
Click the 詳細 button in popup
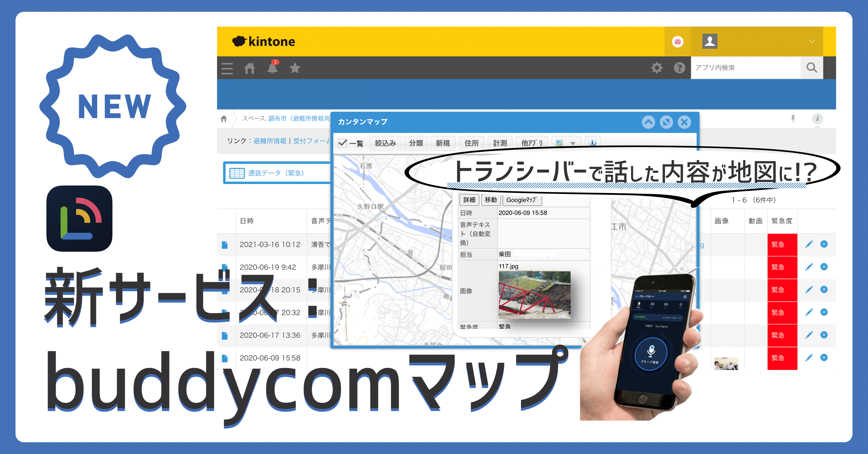pos(469,200)
